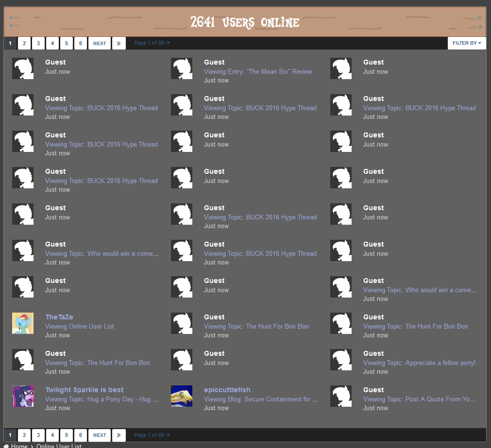Screen dimensions: 491x448
Task: Select page 6 in the bottom pagination
Action: pos(81,435)
